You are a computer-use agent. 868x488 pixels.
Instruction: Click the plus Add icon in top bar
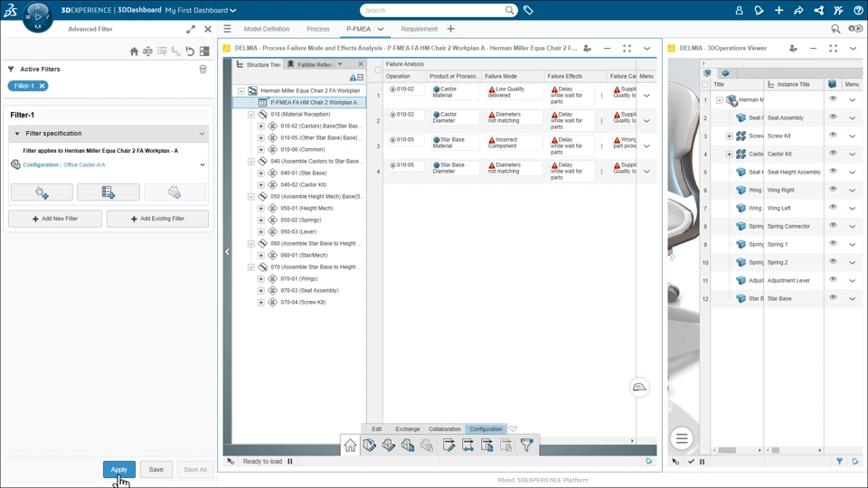click(778, 10)
